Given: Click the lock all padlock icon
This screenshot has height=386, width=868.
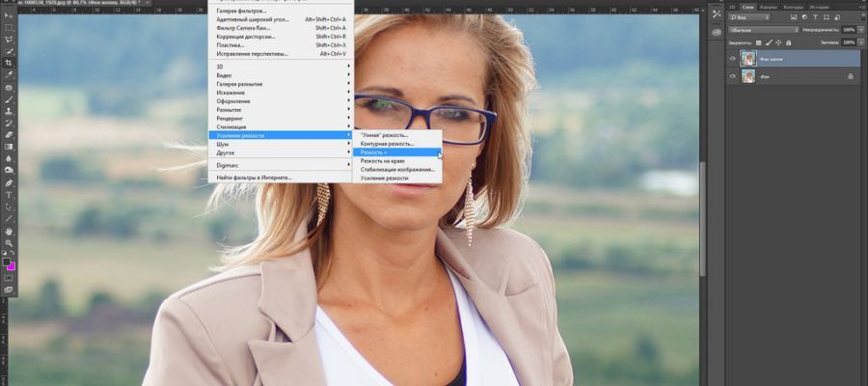Looking at the screenshot, I should (x=787, y=42).
